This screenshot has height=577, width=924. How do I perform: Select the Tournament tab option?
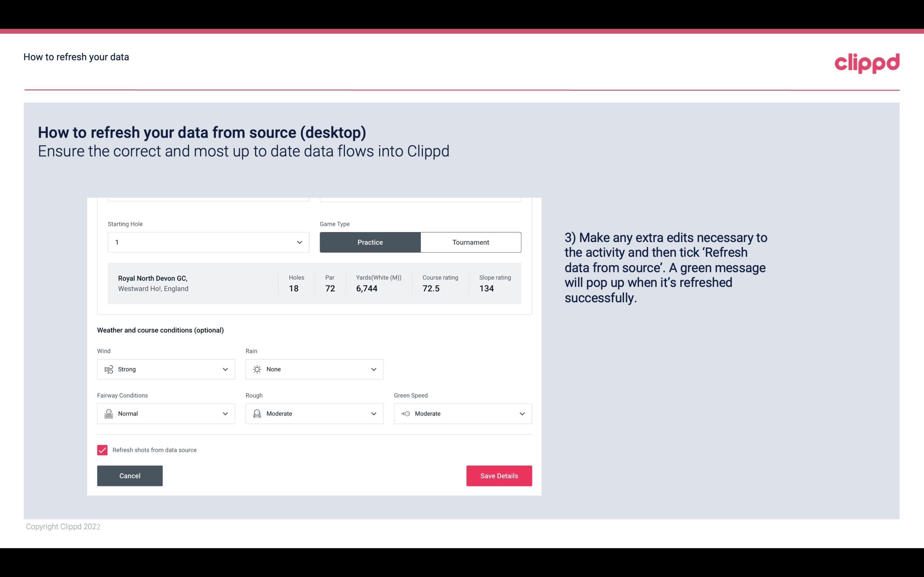click(x=470, y=242)
